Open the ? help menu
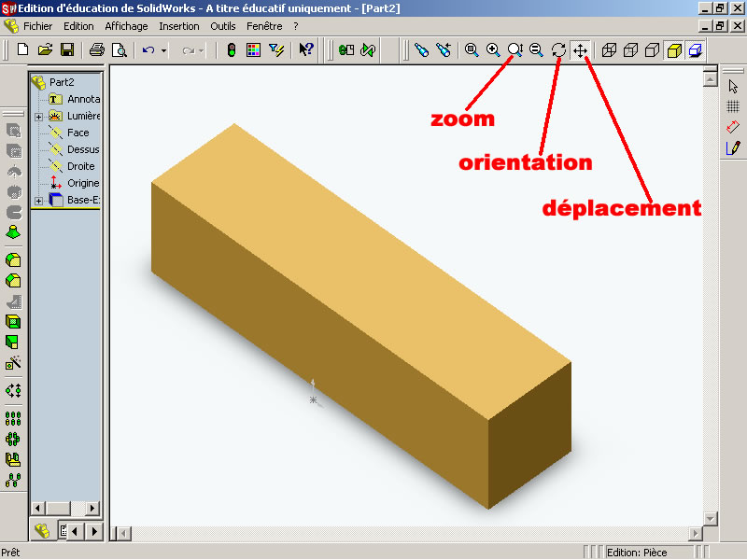 [x=296, y=26]
